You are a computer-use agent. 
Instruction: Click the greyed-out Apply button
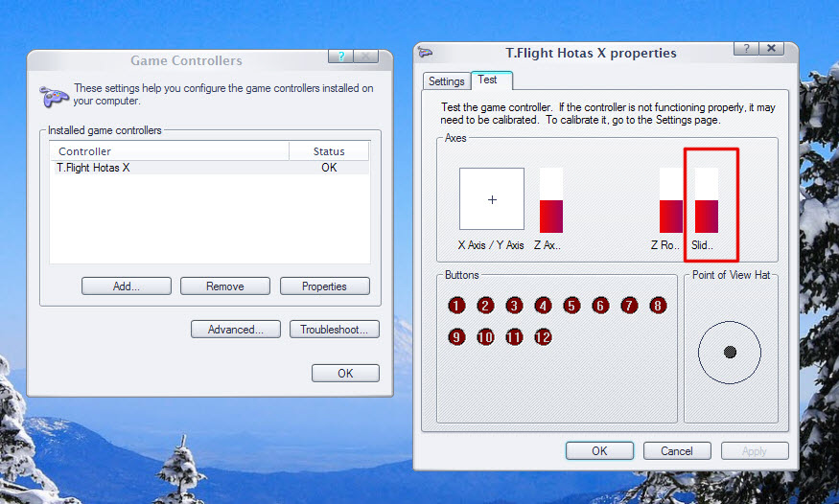click(755, 450)
